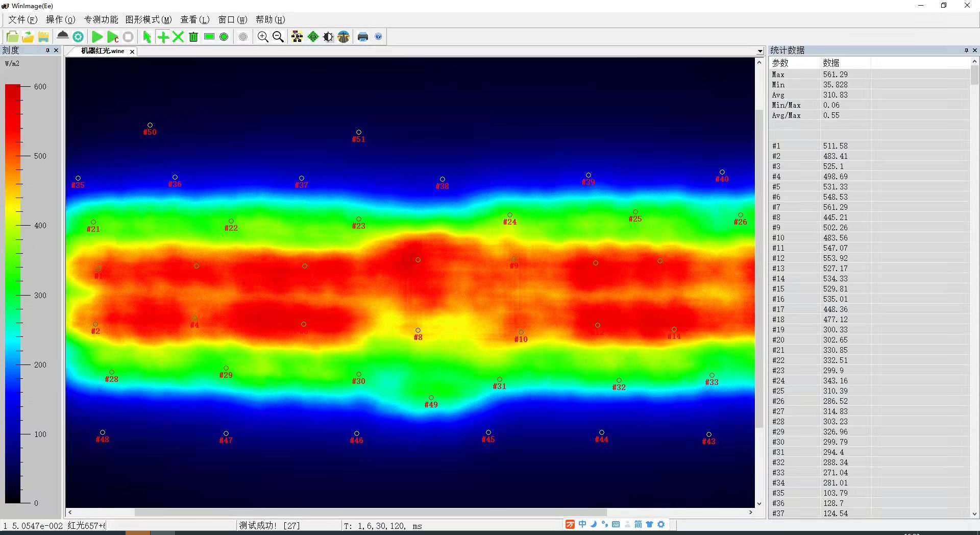Click the brightness contrast sun icon
The height and width of the screenshot is (535, 980).
(x=328, y=37)
